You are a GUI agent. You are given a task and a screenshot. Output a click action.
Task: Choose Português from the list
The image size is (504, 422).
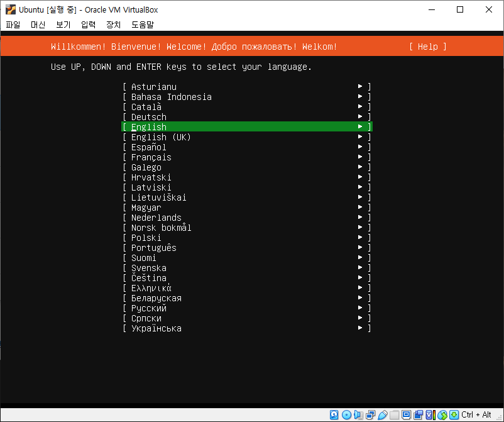[x=247, y=248]
